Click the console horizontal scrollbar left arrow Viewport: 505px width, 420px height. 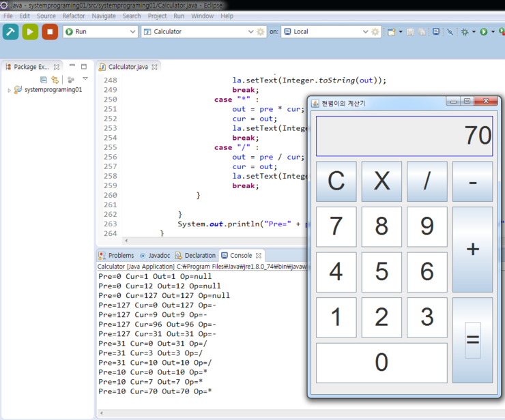pyautogui.click(x=102, y=413)
